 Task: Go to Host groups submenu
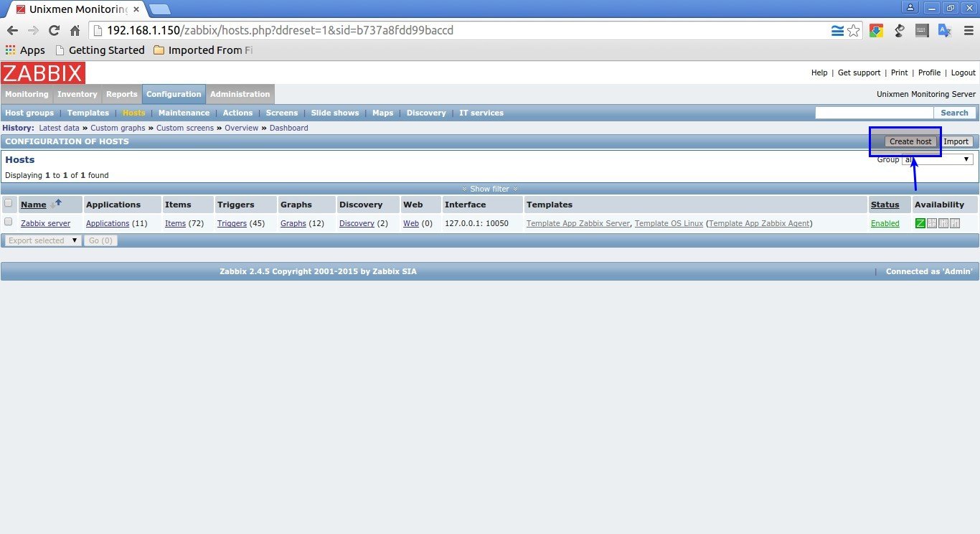(29, 113)
